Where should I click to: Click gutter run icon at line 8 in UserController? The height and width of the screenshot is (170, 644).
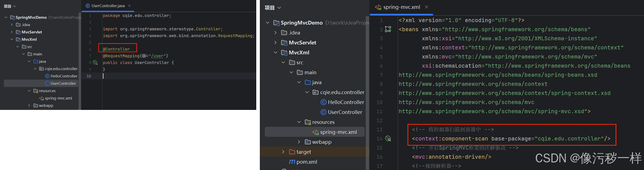coord(95,63)
